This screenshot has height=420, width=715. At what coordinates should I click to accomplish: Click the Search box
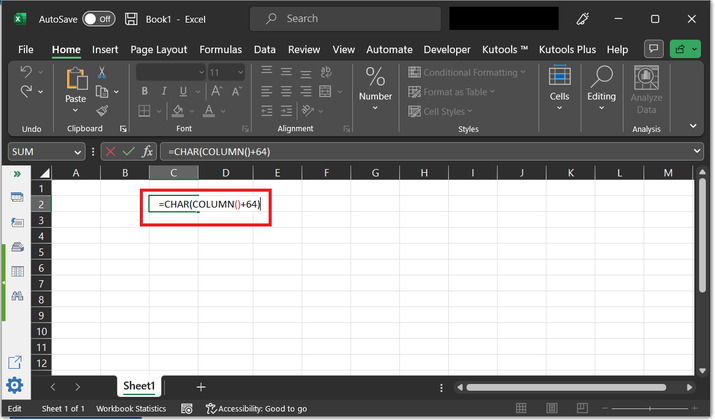345,19
